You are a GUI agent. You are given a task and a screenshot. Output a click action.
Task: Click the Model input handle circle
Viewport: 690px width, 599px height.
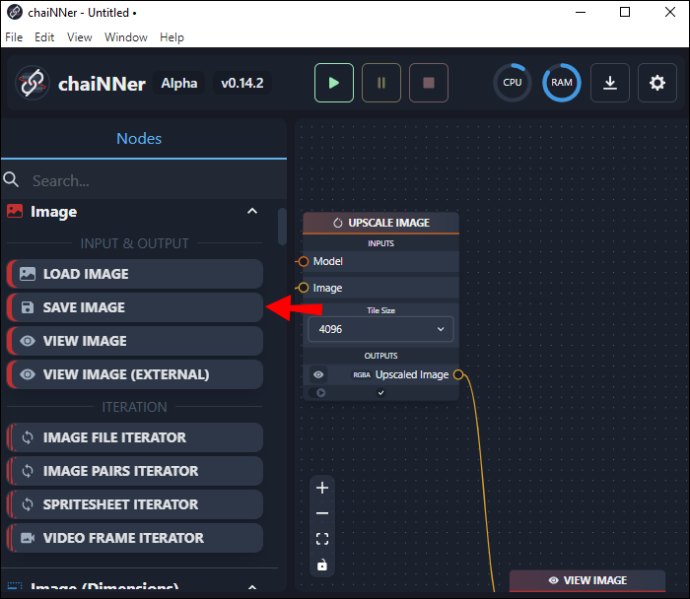(x=303, y=261)
